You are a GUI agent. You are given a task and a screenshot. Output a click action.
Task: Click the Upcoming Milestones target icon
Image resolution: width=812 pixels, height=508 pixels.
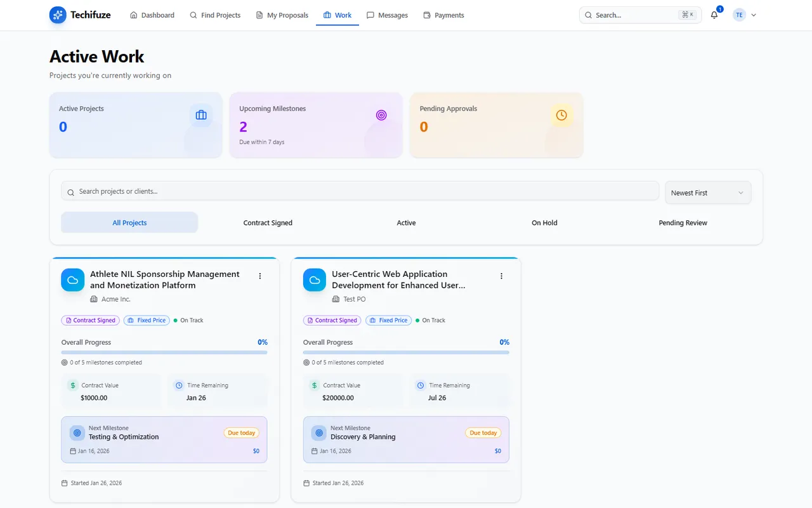(381, 115)
